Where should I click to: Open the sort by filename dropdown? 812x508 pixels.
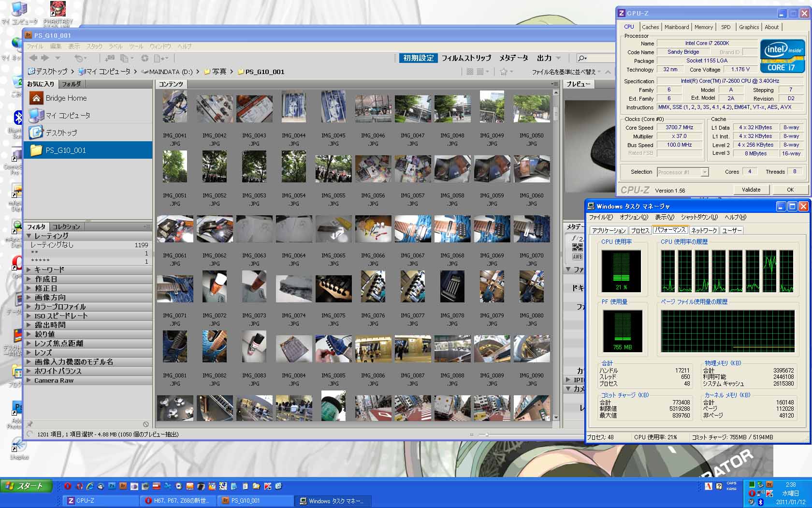coord(566,72)
